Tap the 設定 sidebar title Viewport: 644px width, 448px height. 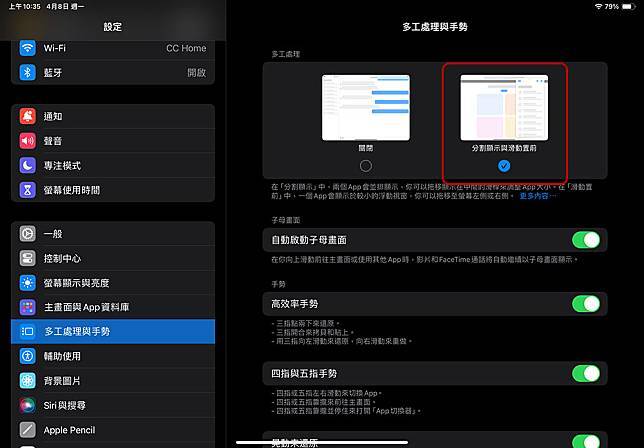(113, 27)
